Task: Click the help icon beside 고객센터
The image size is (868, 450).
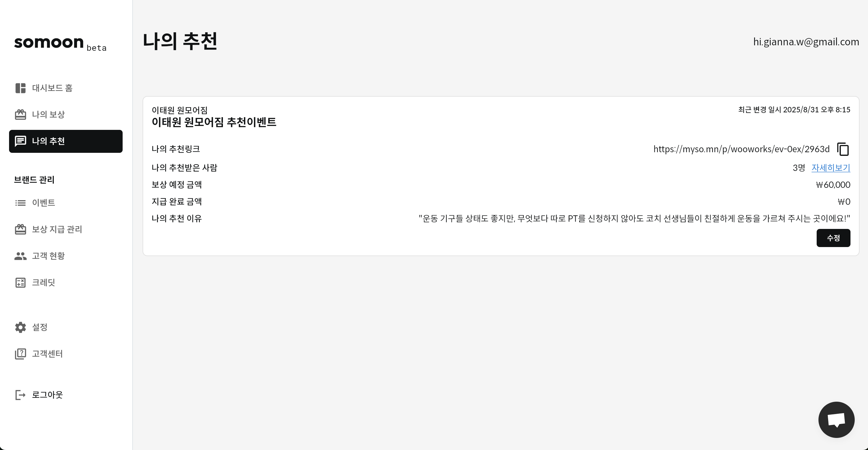Action: point(21,354)
